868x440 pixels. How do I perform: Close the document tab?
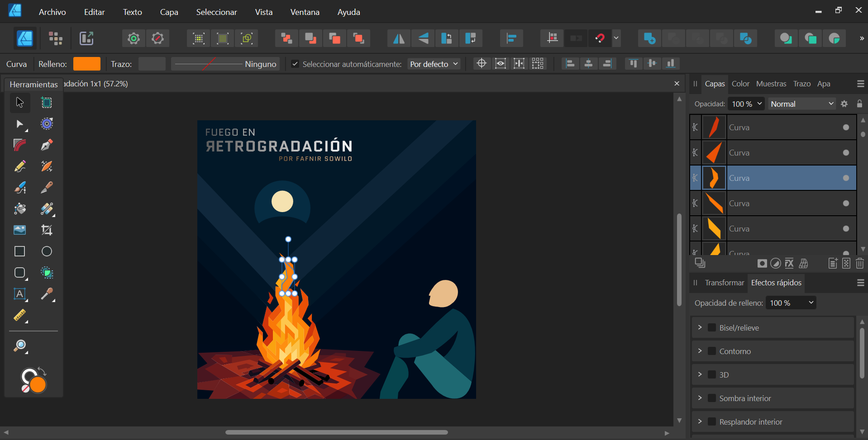[x=677, y=84]
